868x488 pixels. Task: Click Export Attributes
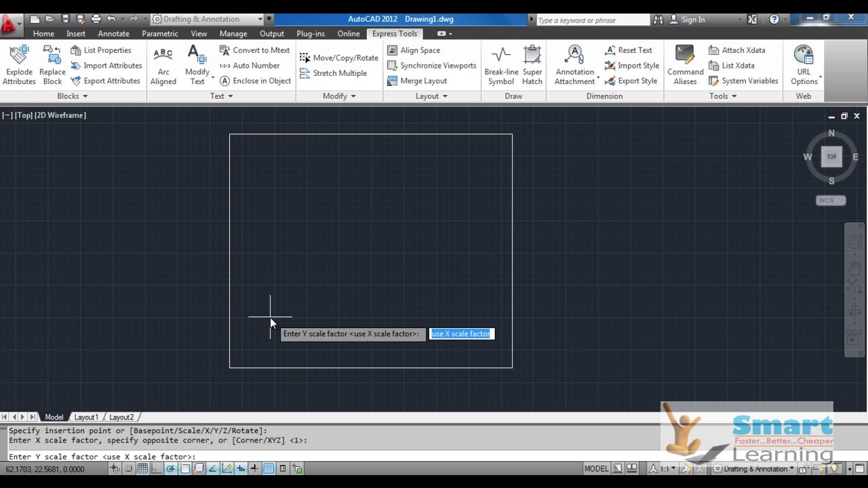(106, 81)
